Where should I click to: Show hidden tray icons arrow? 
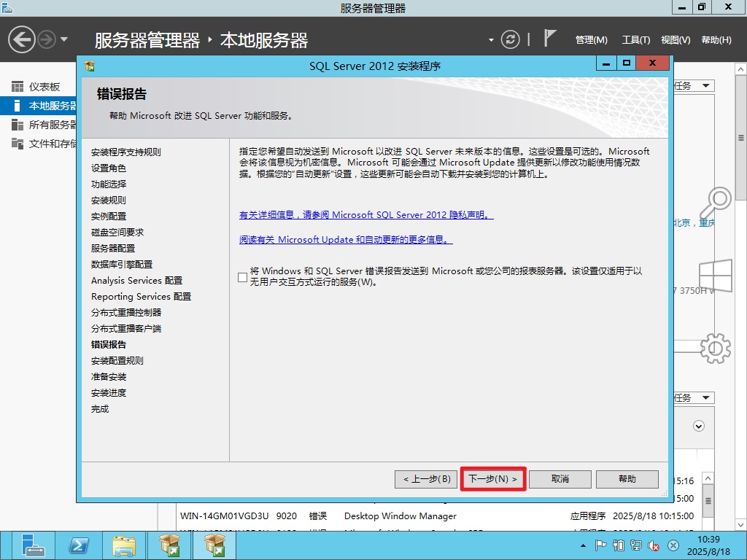[x=583, y=545]
